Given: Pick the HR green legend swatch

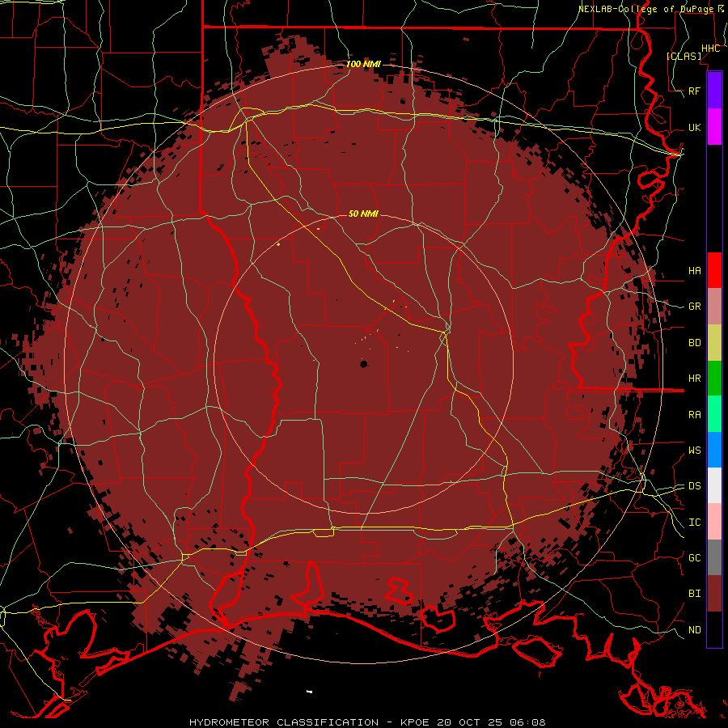Looking at the screenshot, I should click(714, 379).
